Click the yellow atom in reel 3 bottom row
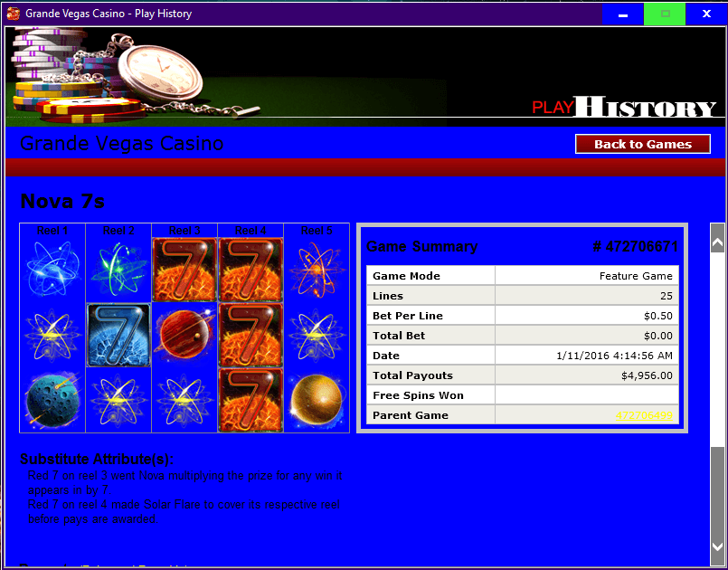728x570 pixels. [x=184, y=401]
